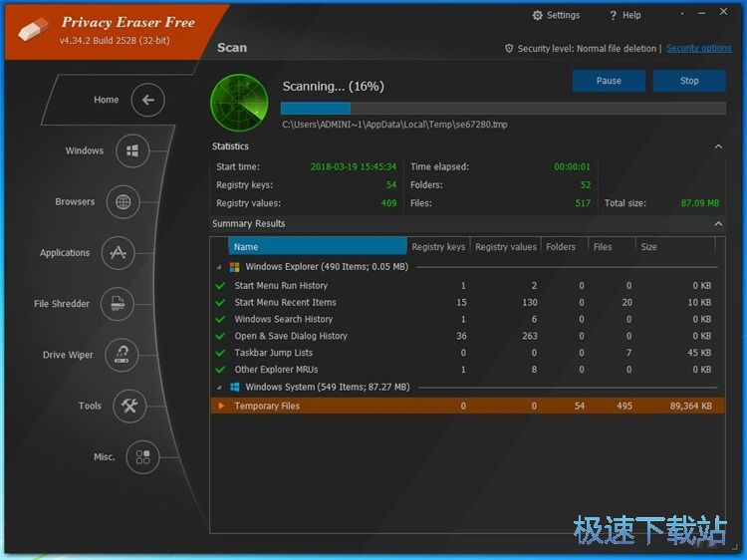
Task: Click the Help question mark icon
Action: pos(614,15)
